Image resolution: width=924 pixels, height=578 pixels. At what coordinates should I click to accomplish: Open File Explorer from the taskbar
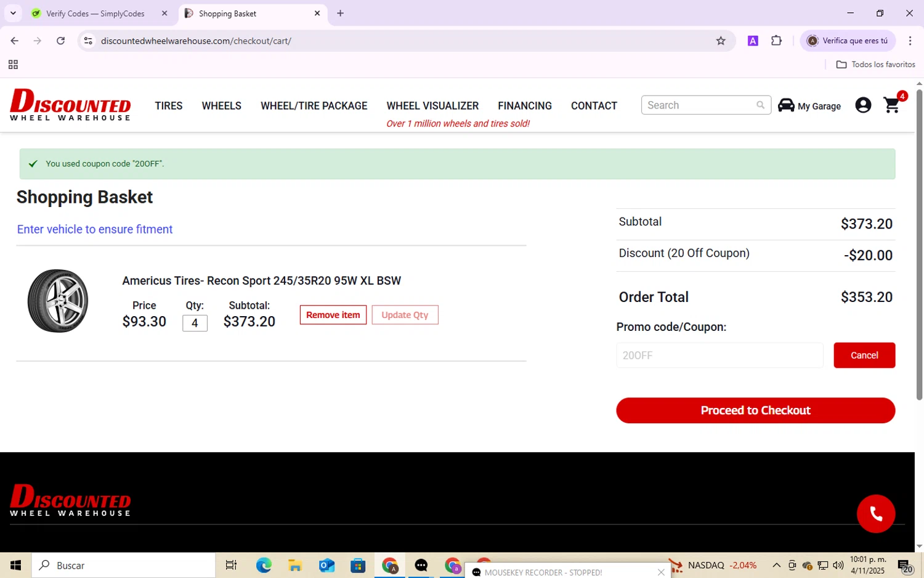pyautogui.click(x=295, y=565)
